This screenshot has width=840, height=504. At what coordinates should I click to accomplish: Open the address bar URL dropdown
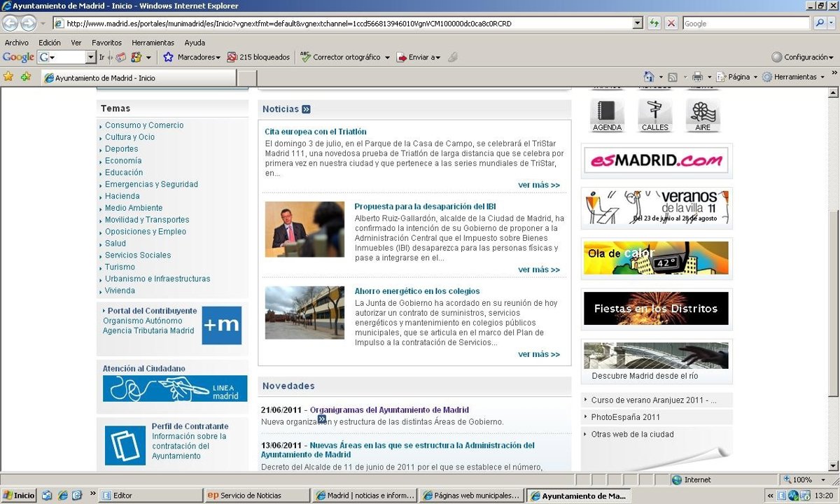(x=637, y=23)
